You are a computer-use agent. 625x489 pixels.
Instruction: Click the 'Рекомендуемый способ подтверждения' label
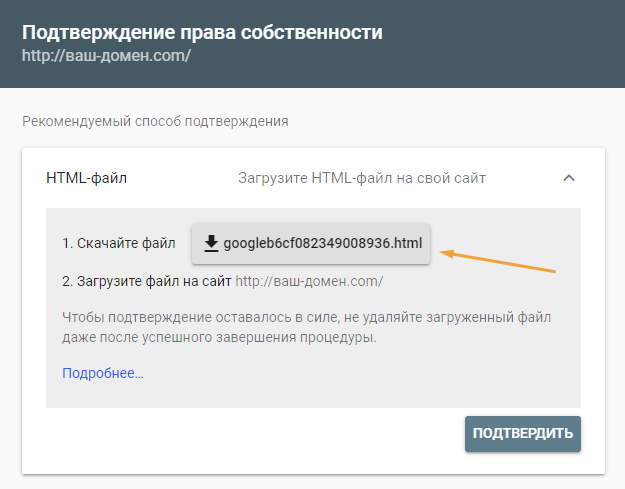coord(155,121)
